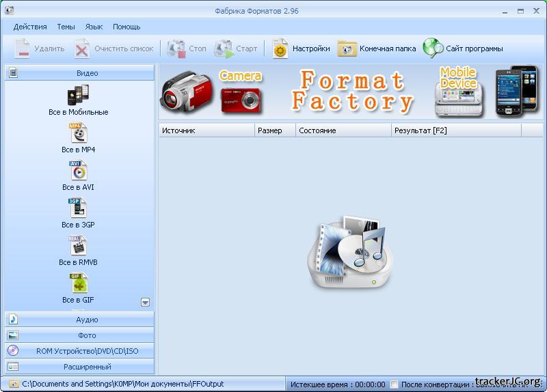
Task: Select the Все в GIF converter icon
Action: (x=78, y=283)
